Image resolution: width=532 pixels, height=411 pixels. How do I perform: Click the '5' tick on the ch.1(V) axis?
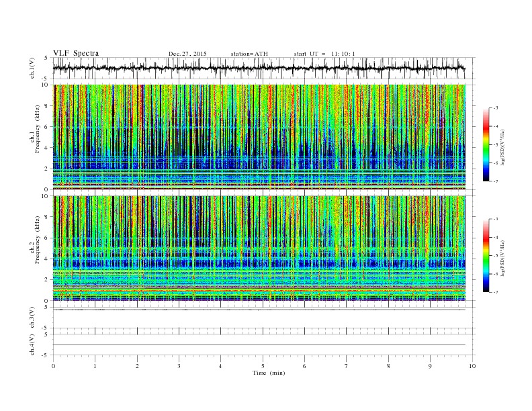46,58
